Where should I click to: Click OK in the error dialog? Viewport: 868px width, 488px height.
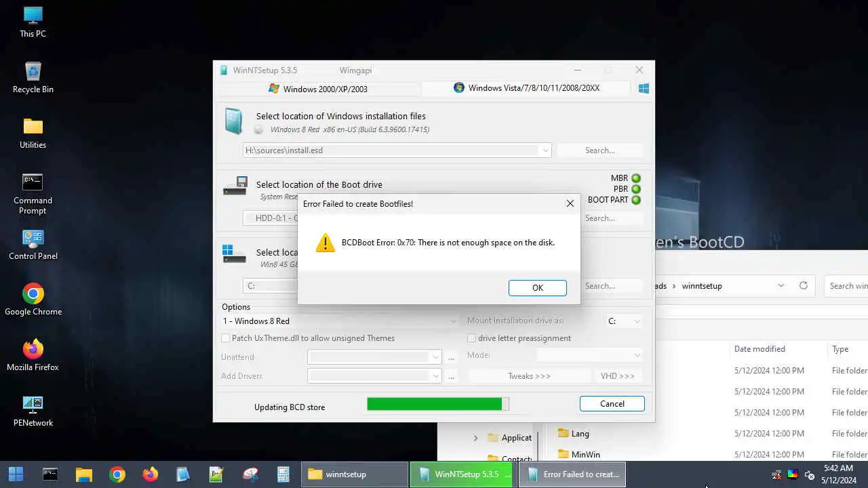538,288
